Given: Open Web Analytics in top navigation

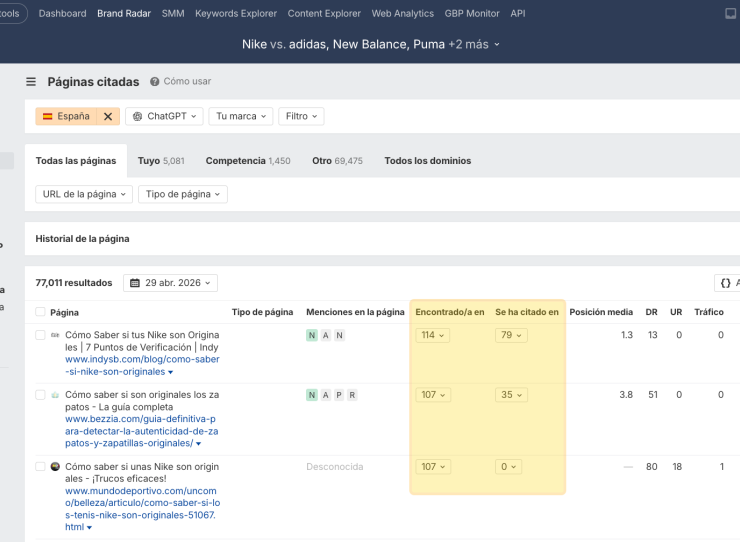Looking at the screenshot, I should 403,14.
